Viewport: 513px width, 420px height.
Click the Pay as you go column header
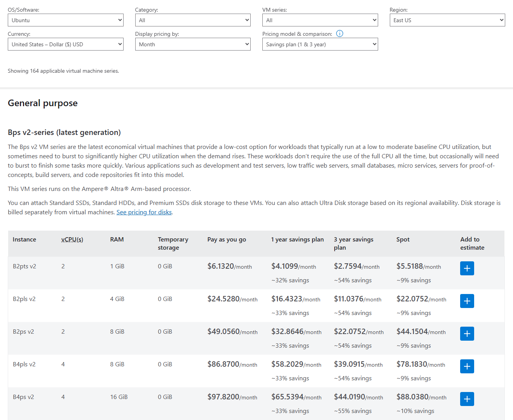(x=227, y=240)
